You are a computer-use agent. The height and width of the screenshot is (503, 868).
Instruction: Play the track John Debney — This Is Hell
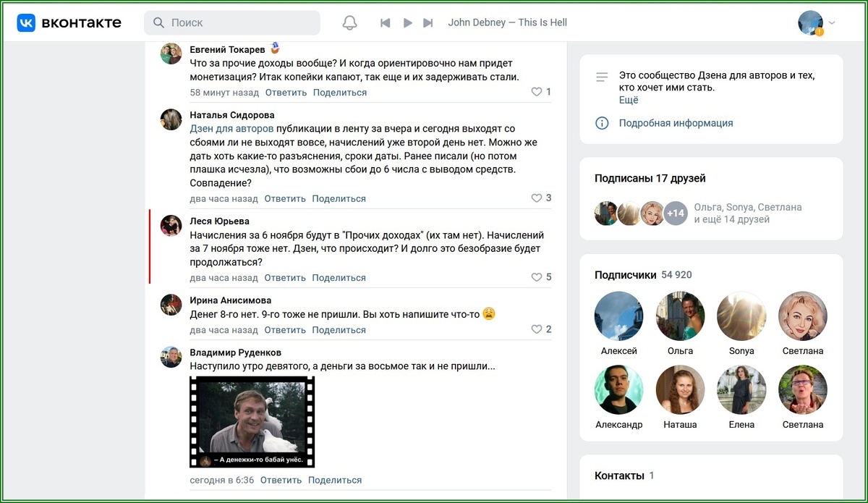point(407,22)
